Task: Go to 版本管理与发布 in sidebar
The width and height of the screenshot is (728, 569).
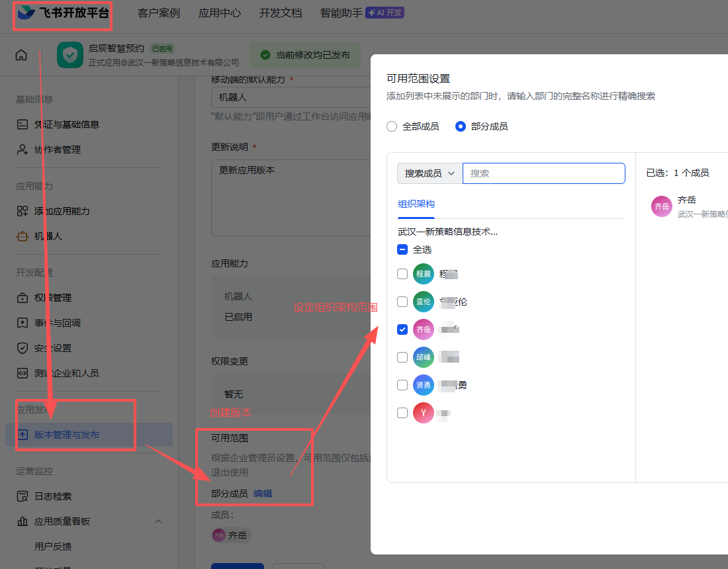Action: pos(89,435)
